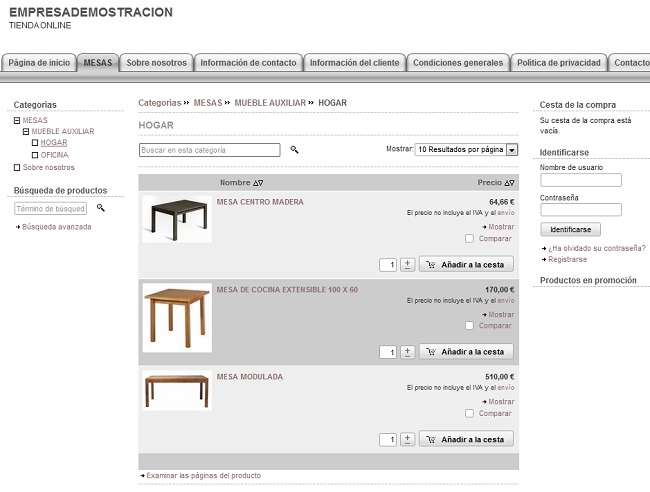The image size is (650, 492).
Task: Click the Contraseña input field
Action: (581, 210)
